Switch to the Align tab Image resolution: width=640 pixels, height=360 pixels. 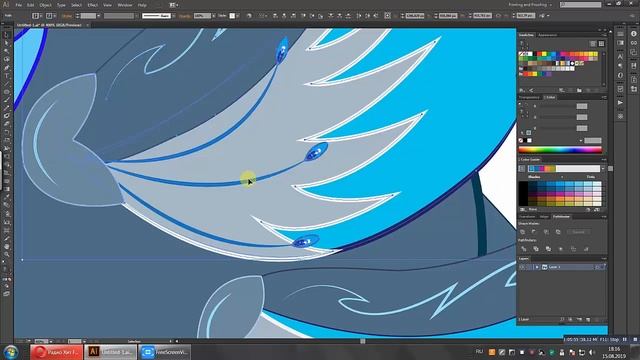tap(544, 217)
